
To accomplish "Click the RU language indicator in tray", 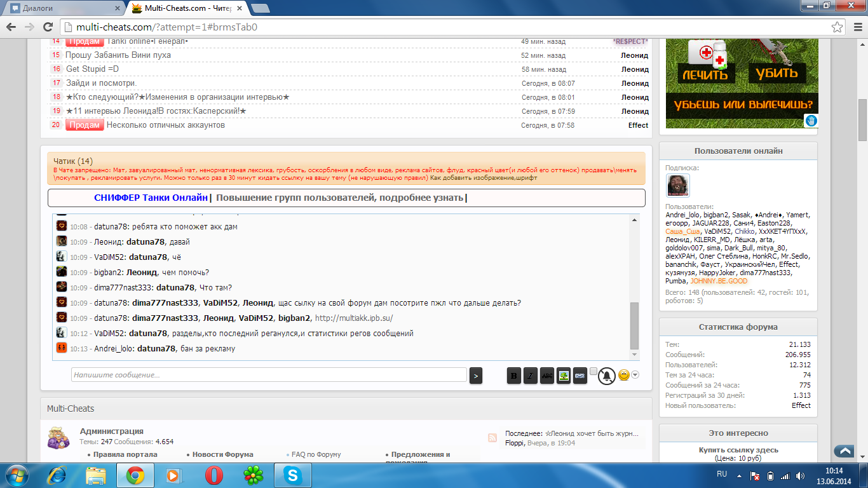I will click(722, 475).
